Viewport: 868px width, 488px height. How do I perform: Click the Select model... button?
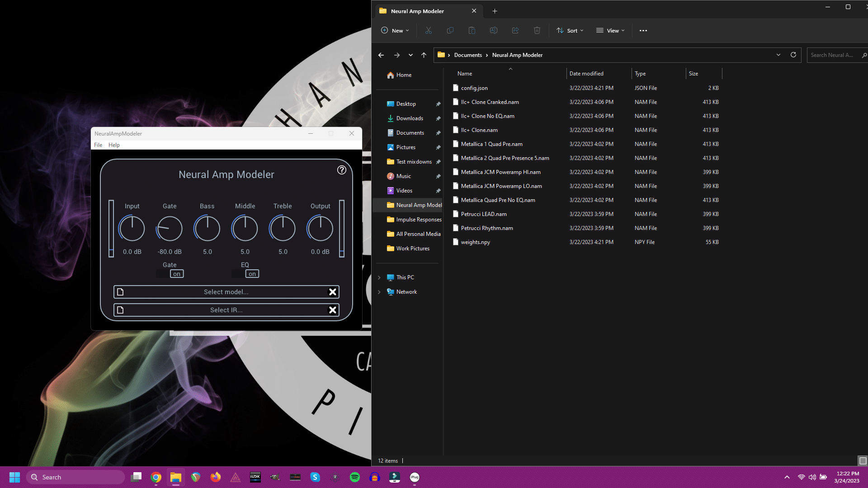click(226, 292)
